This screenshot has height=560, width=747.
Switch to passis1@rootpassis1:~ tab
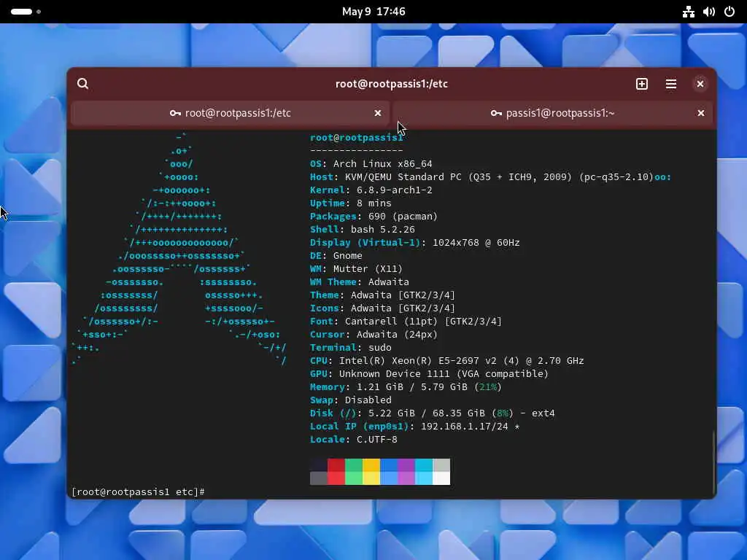(x=553, y=113)
